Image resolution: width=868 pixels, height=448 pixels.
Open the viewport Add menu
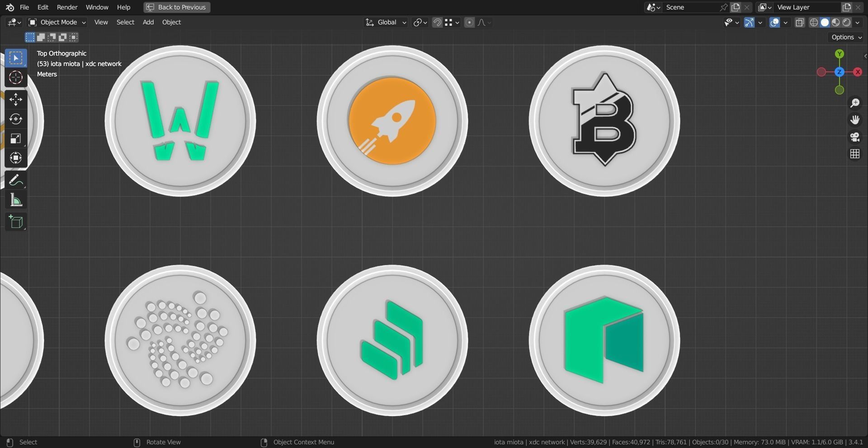click(x=148, y=22)
